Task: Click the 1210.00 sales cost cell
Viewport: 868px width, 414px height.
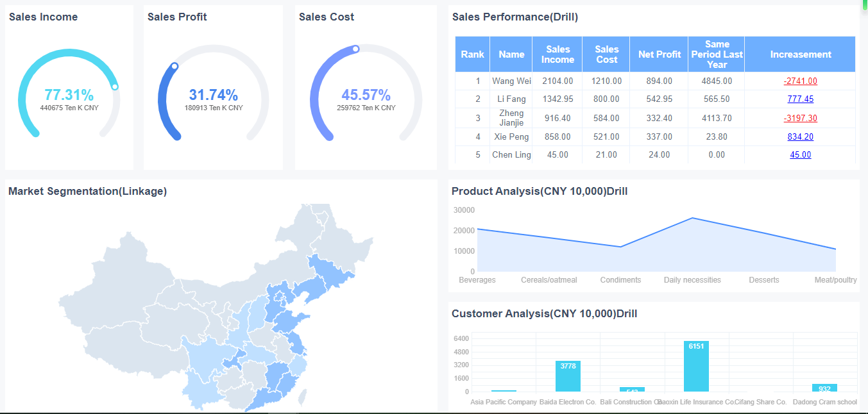Action: [606, 81]
